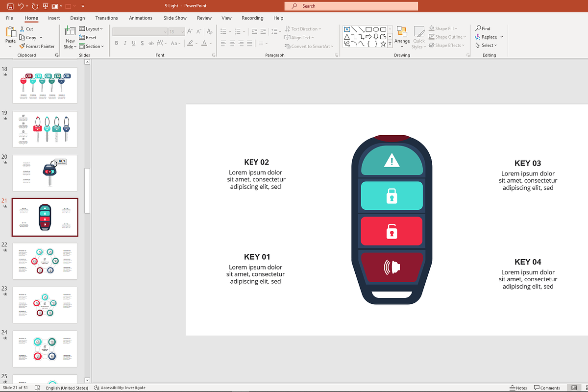Decrease font size with the A-down icon
This screenshot has height=392, width=588.
(x=198, y=31)
